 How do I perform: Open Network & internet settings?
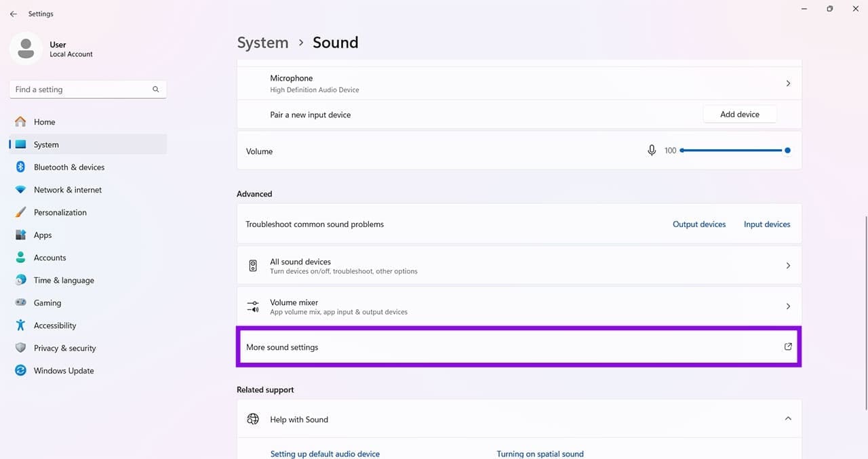coord(88,190)
